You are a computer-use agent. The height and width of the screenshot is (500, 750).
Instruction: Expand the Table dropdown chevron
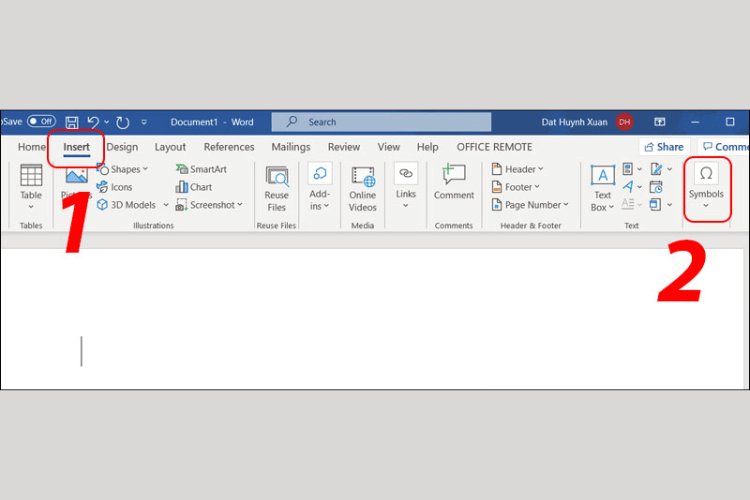31,207
